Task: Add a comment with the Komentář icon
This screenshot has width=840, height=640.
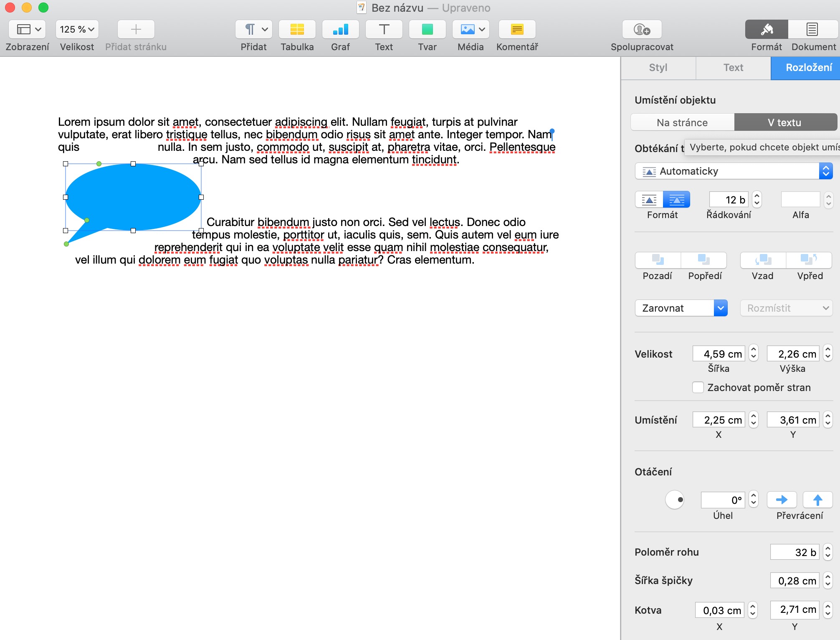Action: pyautogui.click(x=517, y=30)
